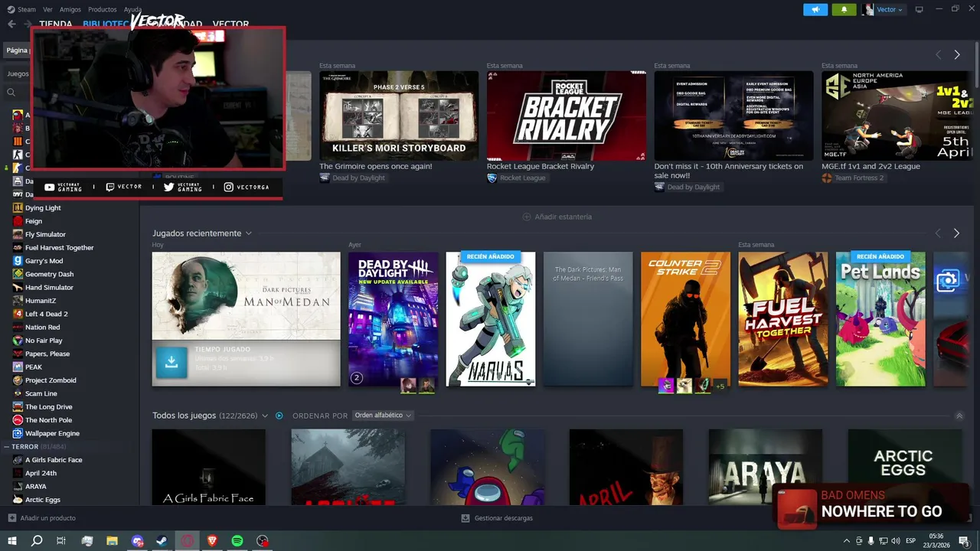Open the Steam menu
This screenshot has height=551, width=980.
[x=23, y=9]
